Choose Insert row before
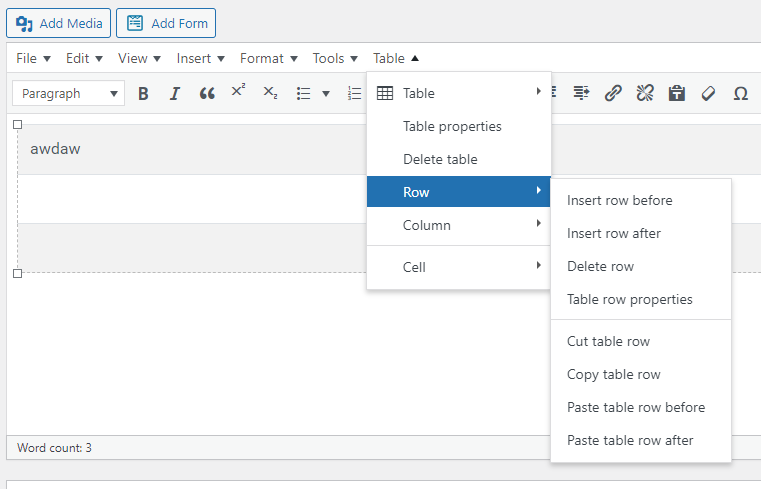Viewport: 761px width, 489px height. (x=641, y=200)
